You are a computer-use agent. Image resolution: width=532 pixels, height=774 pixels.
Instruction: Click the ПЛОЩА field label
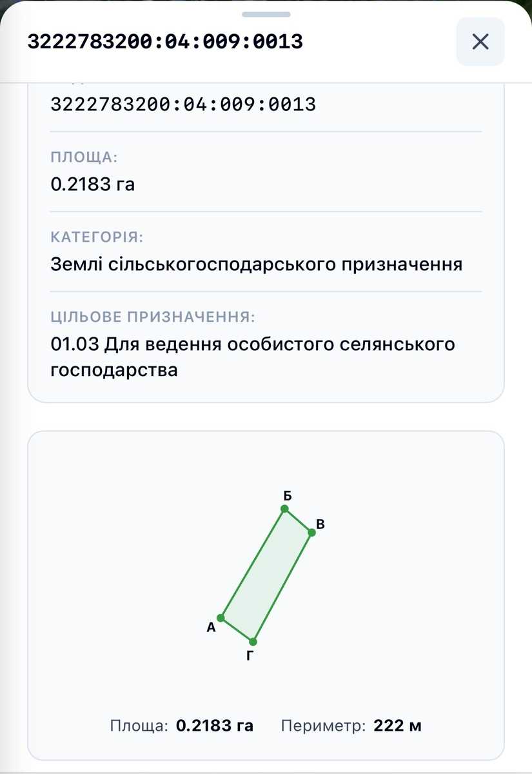click(84, 157)
